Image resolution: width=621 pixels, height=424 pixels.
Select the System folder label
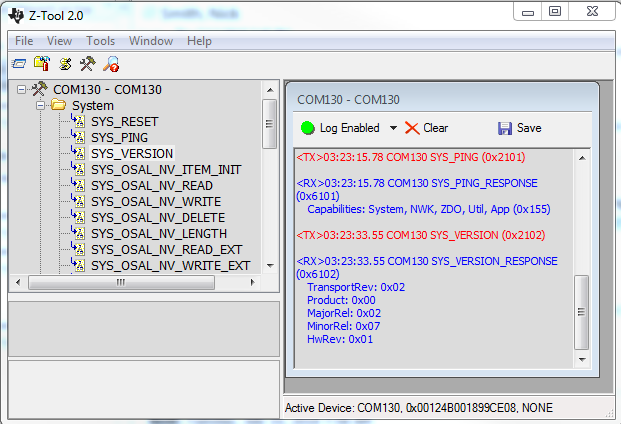93,106
